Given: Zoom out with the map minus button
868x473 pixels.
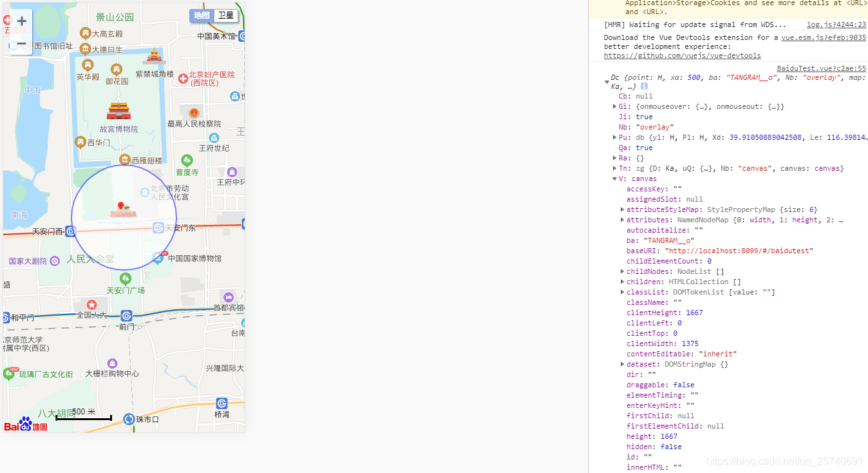Looking at the screenshot, I should pyautogui.click(x=21, y=44).
